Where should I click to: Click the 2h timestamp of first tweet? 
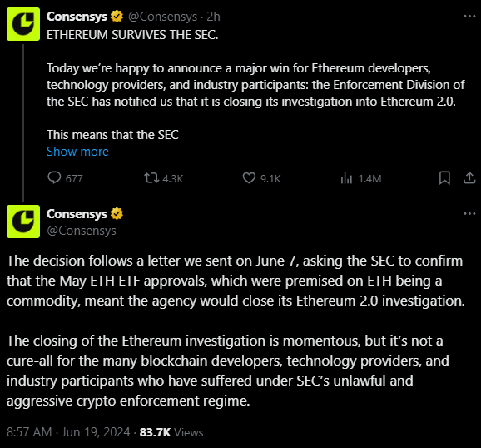click(x=213, y=17)
